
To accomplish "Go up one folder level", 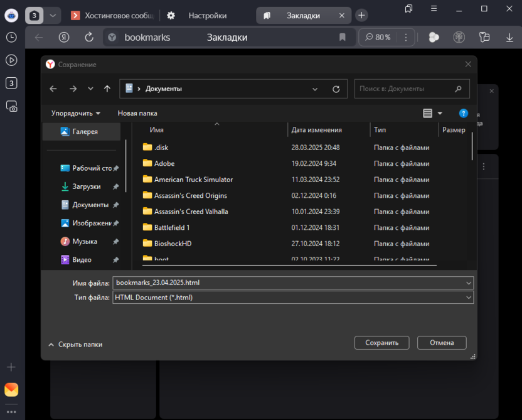I will (107, 89).
